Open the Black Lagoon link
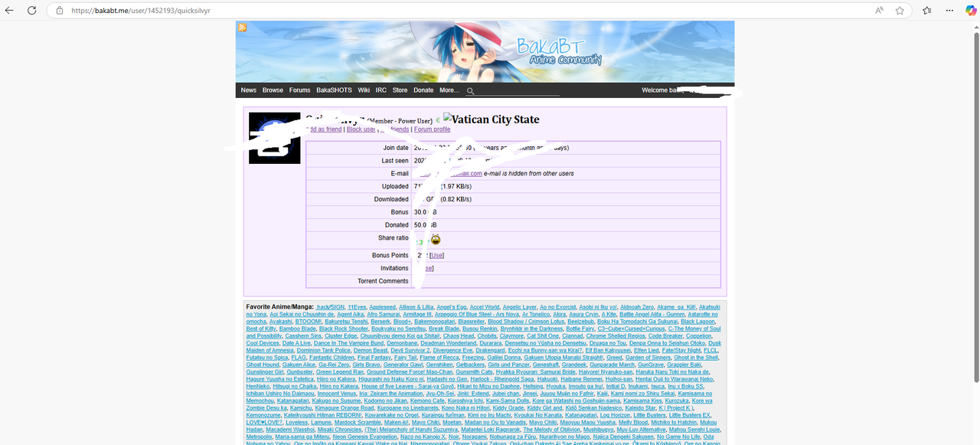The image size is (980, 445). click(697, 322)
